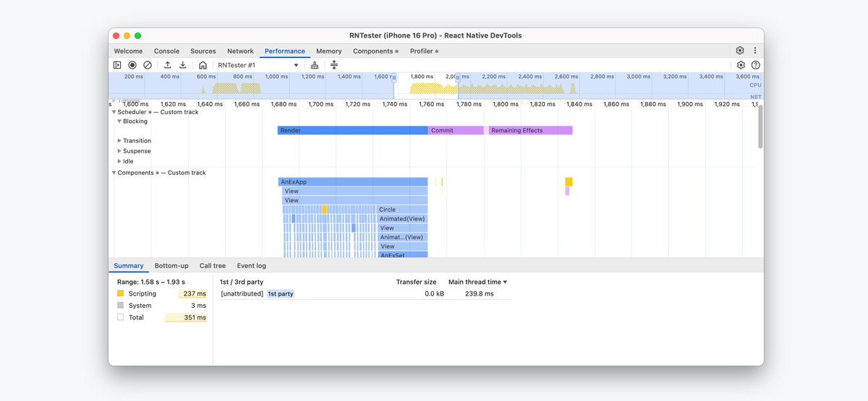Viewport: 868px width, 401px height.
Task: Select the AnExApp component bar
Action: [x=353, y=182]
